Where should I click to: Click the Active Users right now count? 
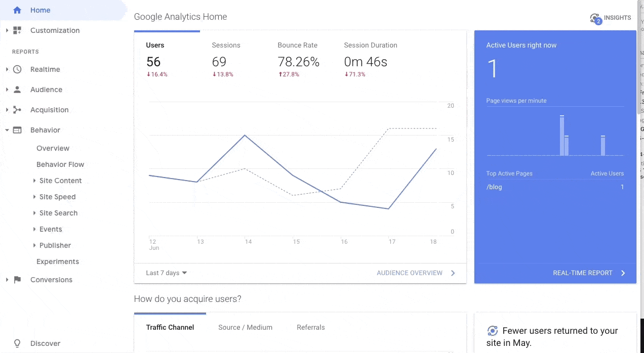(493, 69)
